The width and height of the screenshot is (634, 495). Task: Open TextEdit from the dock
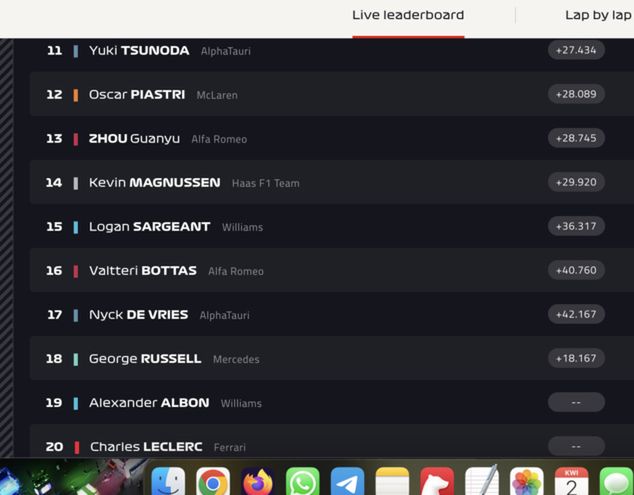[482, 481]
